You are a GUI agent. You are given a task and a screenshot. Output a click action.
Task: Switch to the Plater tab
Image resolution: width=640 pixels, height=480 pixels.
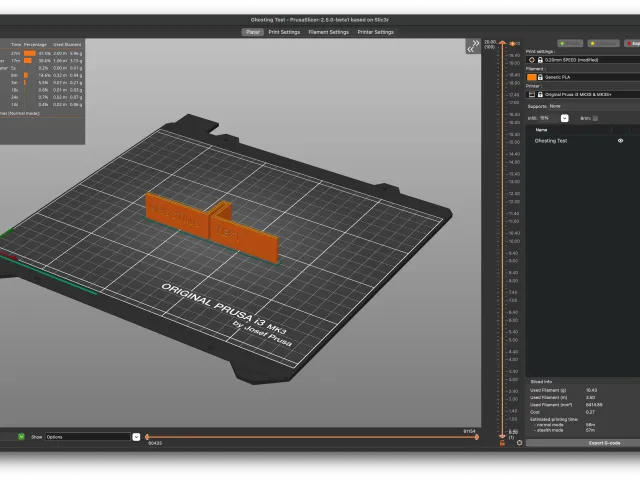coord(253,32)
